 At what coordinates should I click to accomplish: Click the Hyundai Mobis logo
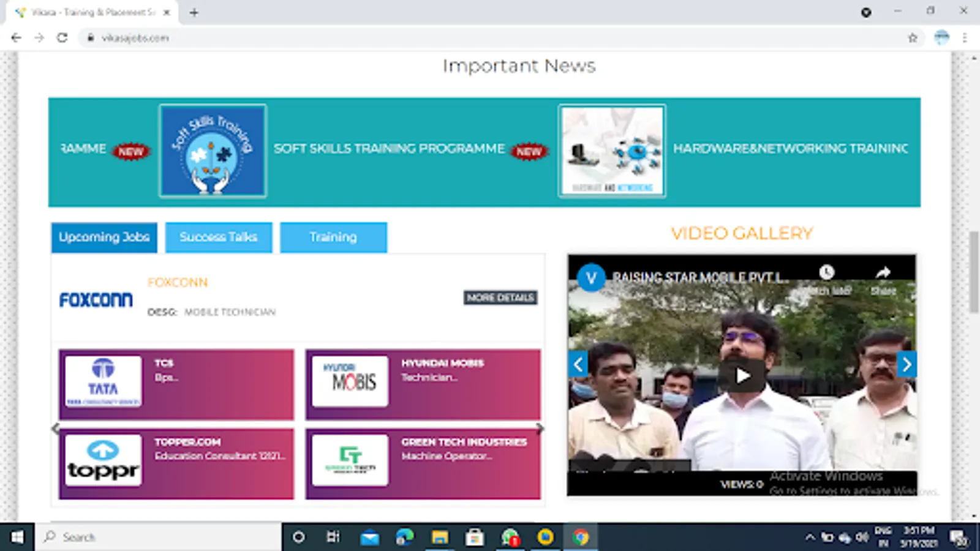(350, 381)
